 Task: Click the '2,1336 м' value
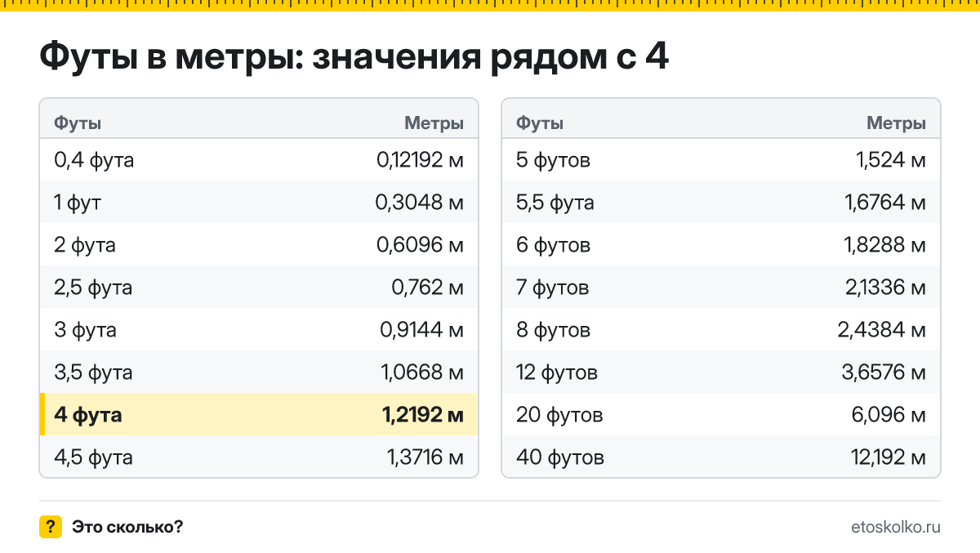(885, 288)
